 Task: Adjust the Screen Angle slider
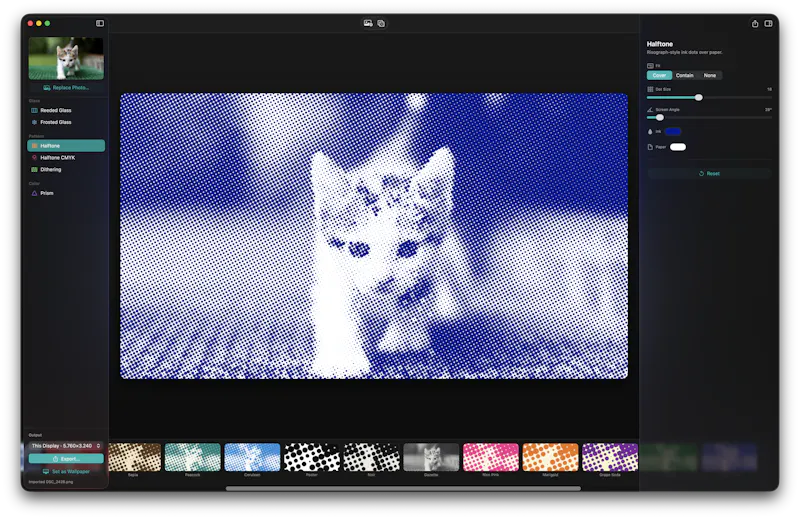coord(709,117)
